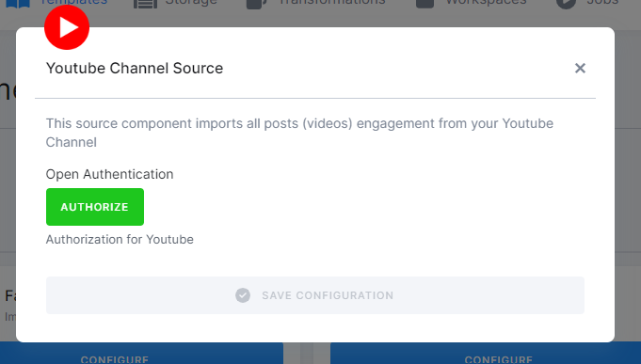Image resolution: width=641 pixels, height=364 pixels.
Task: Click the 'Open Authentication' label
Action: click(109, 174)
